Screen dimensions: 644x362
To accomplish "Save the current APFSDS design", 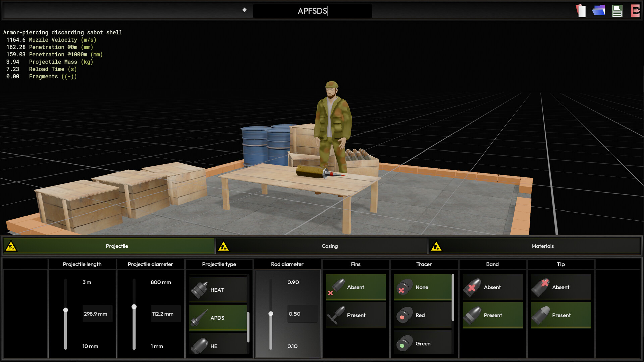I will tap(617, 11).
